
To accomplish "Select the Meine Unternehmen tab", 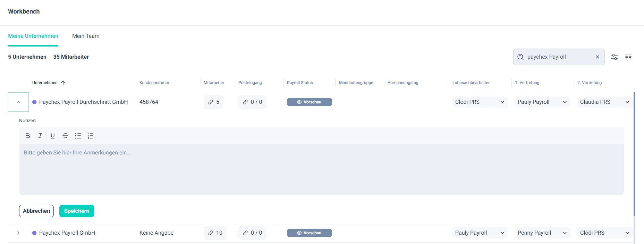I will pyautogui.click(x=33, y=36).
